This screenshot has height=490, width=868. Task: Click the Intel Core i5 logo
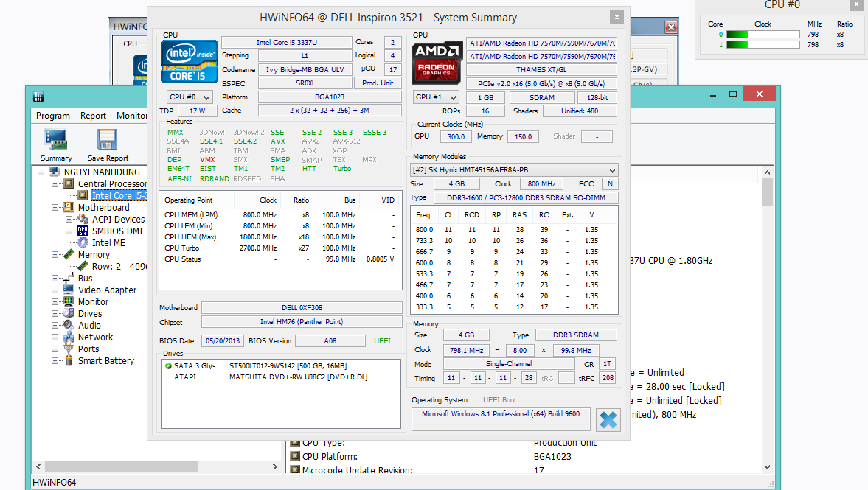pos(190,61)
